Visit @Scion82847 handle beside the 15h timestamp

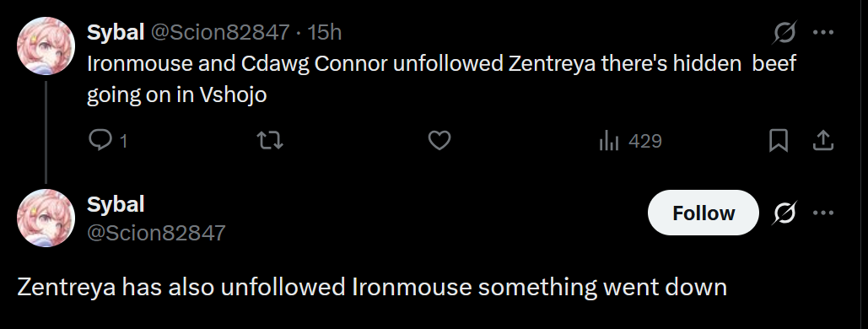click(x=220, y=33)
